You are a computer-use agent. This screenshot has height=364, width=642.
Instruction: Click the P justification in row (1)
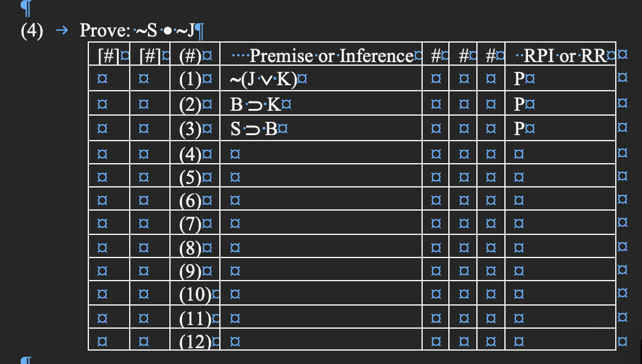[x=519, y=79]
